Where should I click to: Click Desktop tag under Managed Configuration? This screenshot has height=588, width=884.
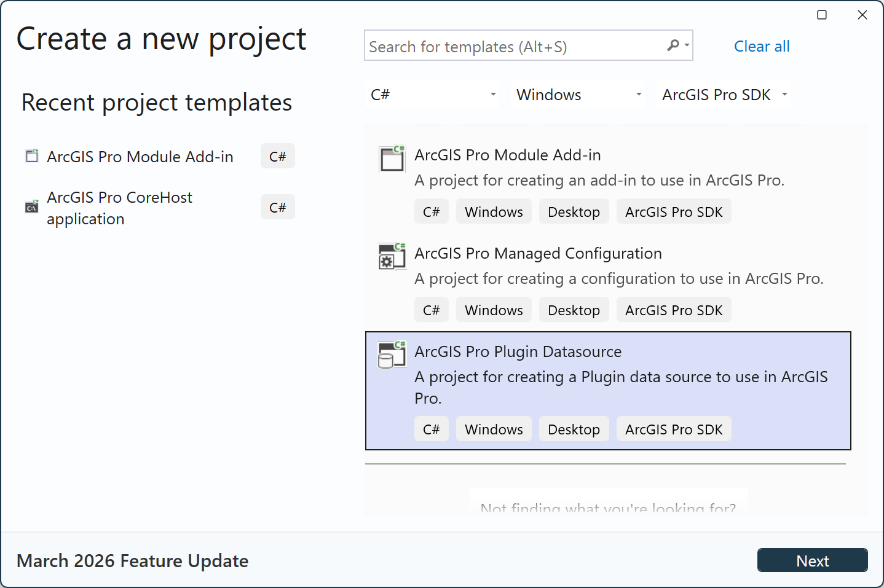coord(574,310)
